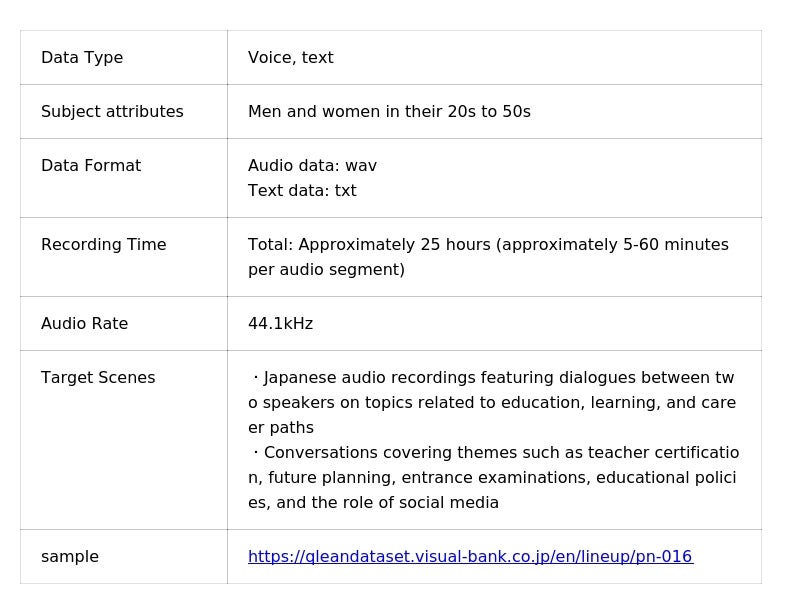This screenshot has height=614, width=800.
Task: Select "Men and women in their 20s to 50s"
Action: (389, 112)
